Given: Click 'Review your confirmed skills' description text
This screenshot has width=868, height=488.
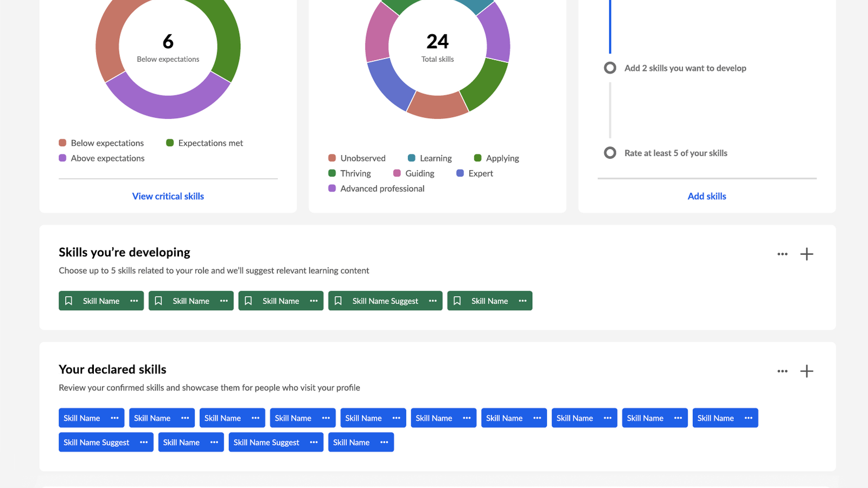Looking at the screenshot, I should (x=209, y=388).
